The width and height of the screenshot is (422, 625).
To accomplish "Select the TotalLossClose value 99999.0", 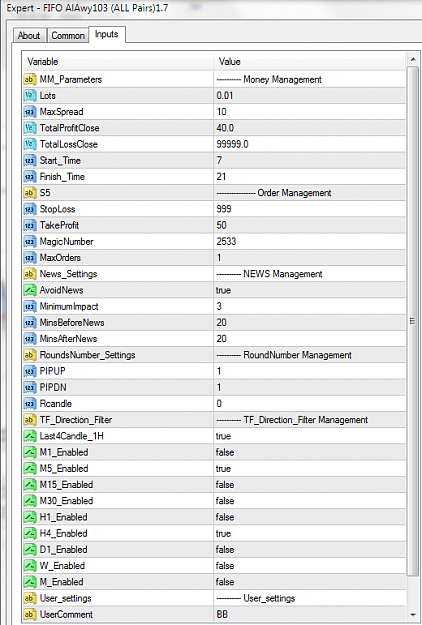I will pyautogui.click(x=232, y=144).
